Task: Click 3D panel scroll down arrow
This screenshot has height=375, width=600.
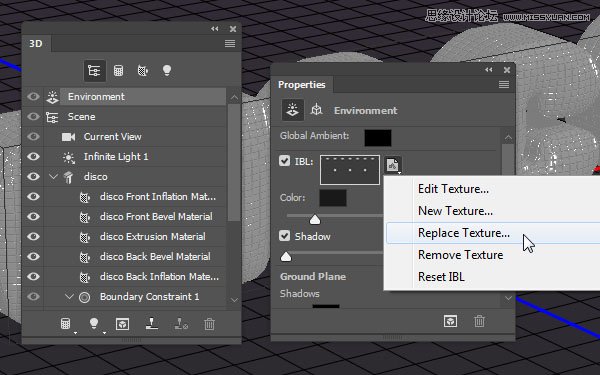Action: click(234, 300)
